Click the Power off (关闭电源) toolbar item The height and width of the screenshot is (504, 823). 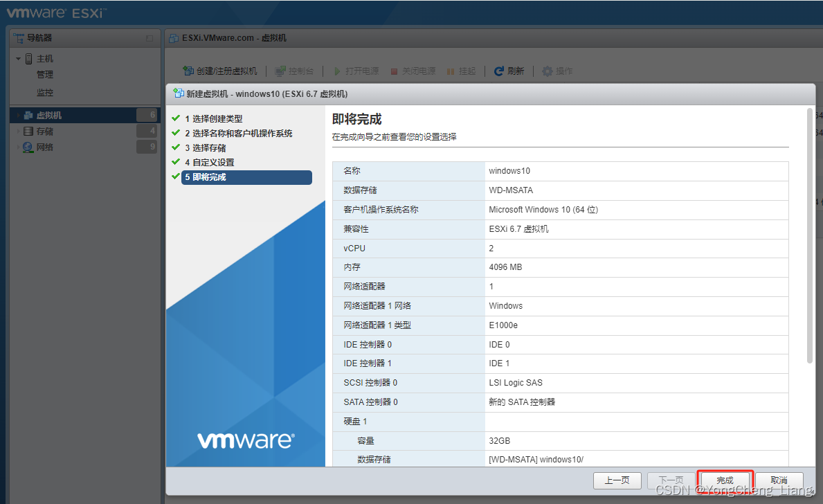pyautogui.click(x=413, y=71)
